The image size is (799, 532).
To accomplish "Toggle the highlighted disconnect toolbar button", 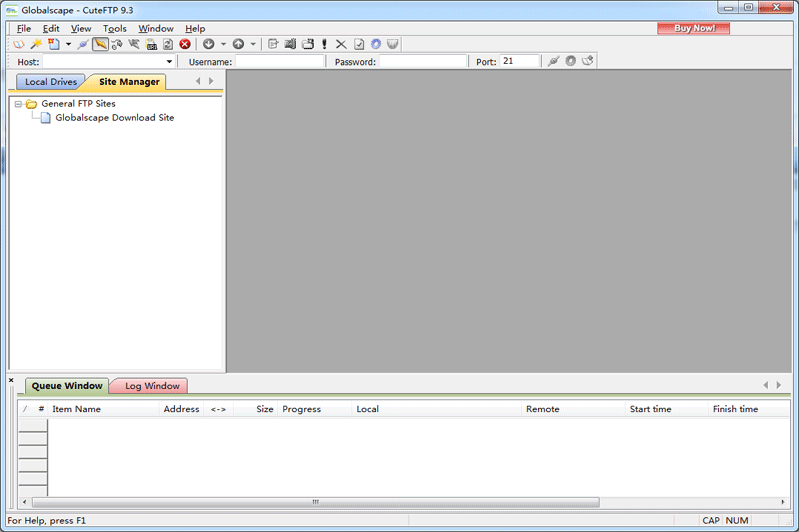I will [100, 44].
